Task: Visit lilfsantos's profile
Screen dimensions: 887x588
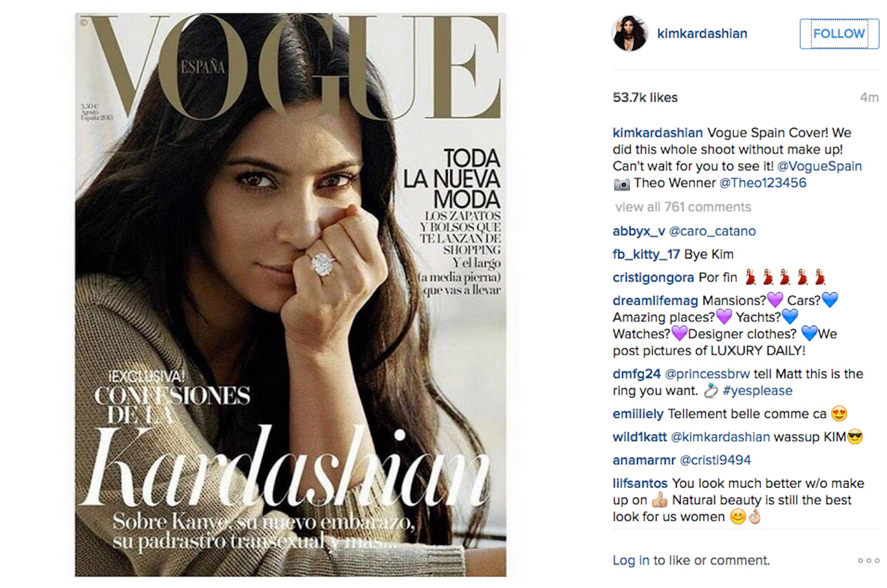Action: click(x=640, y=483)
